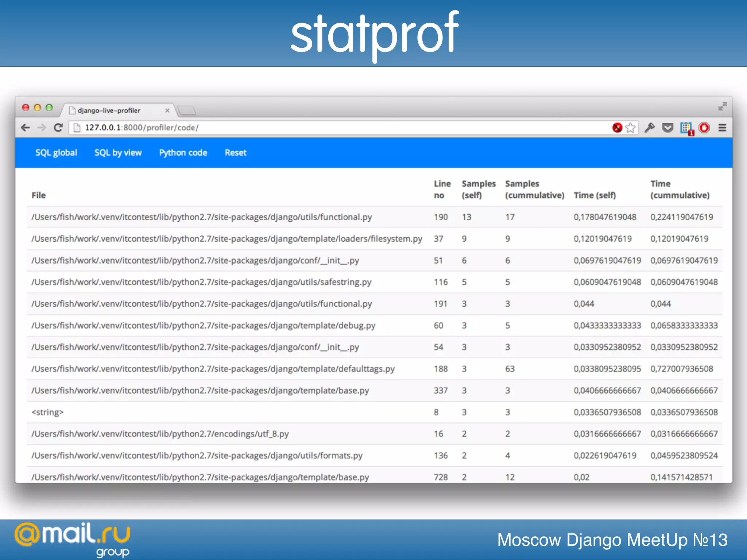The height and width of the screenshot is (560, 747).
Task: Click the browser back arrow
Action: click(x=25, y=128)
